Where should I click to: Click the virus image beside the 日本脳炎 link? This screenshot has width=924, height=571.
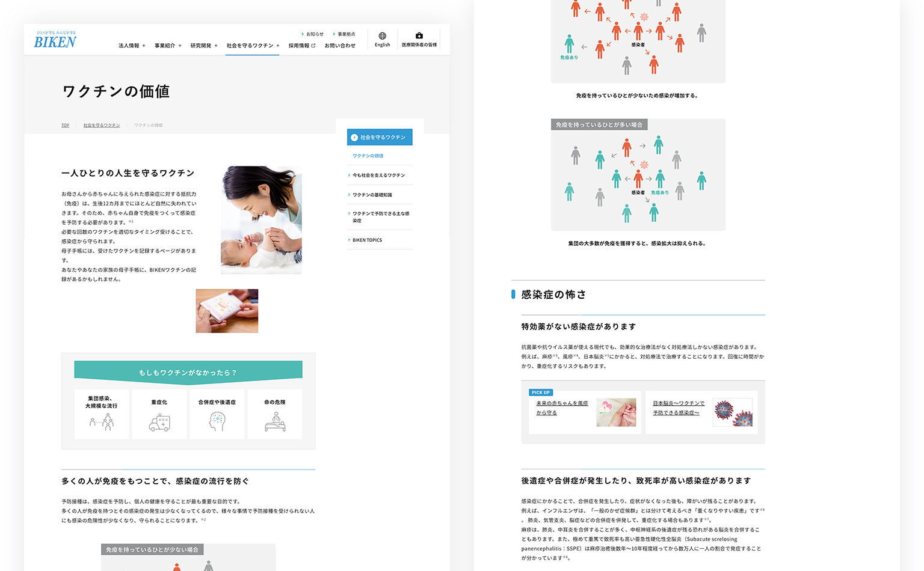[x=733, y=412]
